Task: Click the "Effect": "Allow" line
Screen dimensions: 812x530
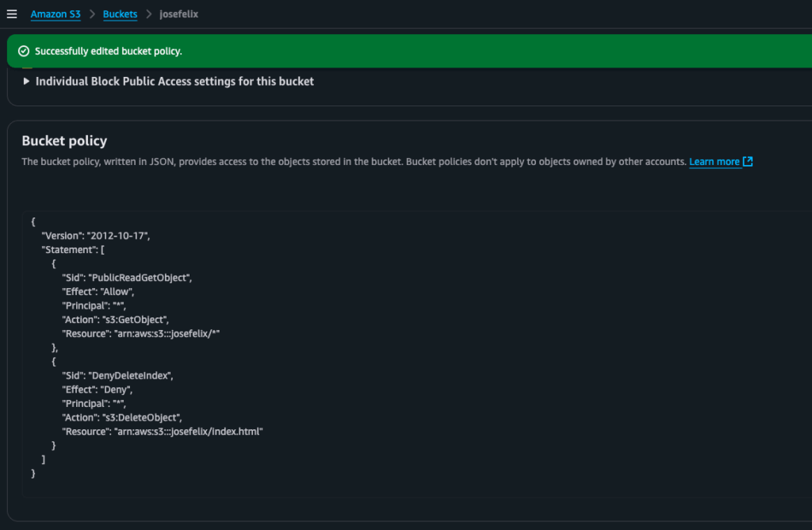Action: (x=98, y=292)
